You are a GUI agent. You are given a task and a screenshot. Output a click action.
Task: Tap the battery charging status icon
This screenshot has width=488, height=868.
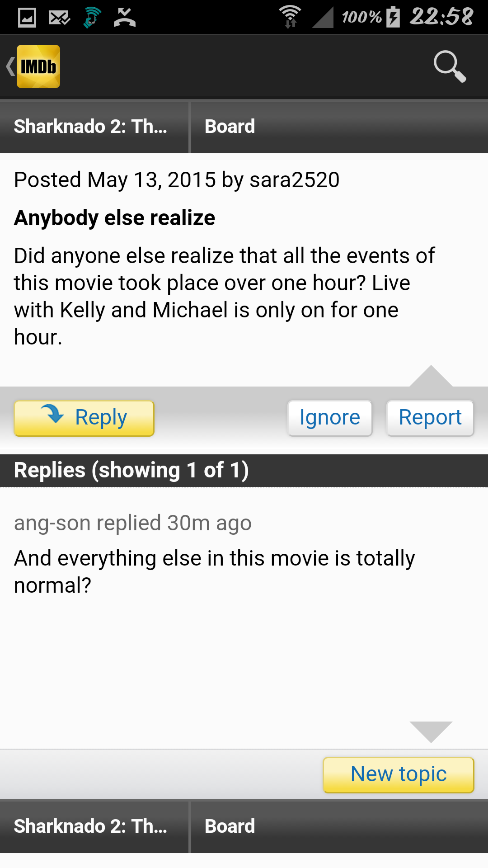[393, 17]
